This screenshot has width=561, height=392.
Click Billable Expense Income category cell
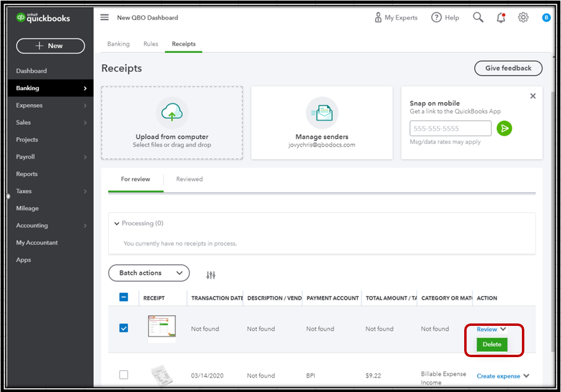(x=443, y=378)
